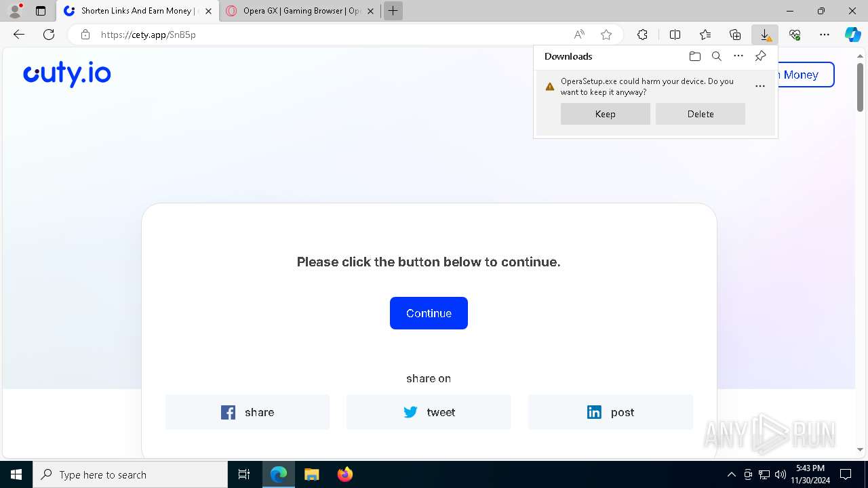Open Downloads panel more options
This screenshot has height=488, width=868.
pos(738,56)
